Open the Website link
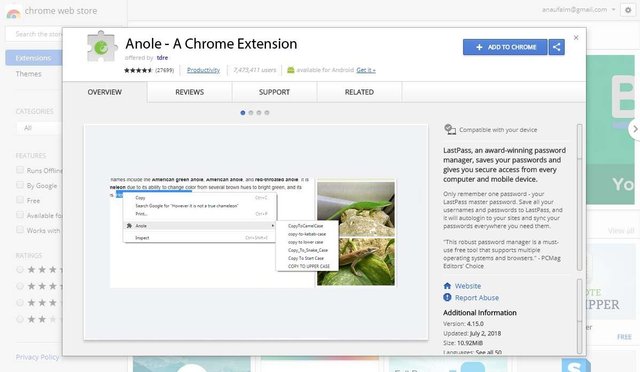Screen dimensions: 640x372 point(468,286)
